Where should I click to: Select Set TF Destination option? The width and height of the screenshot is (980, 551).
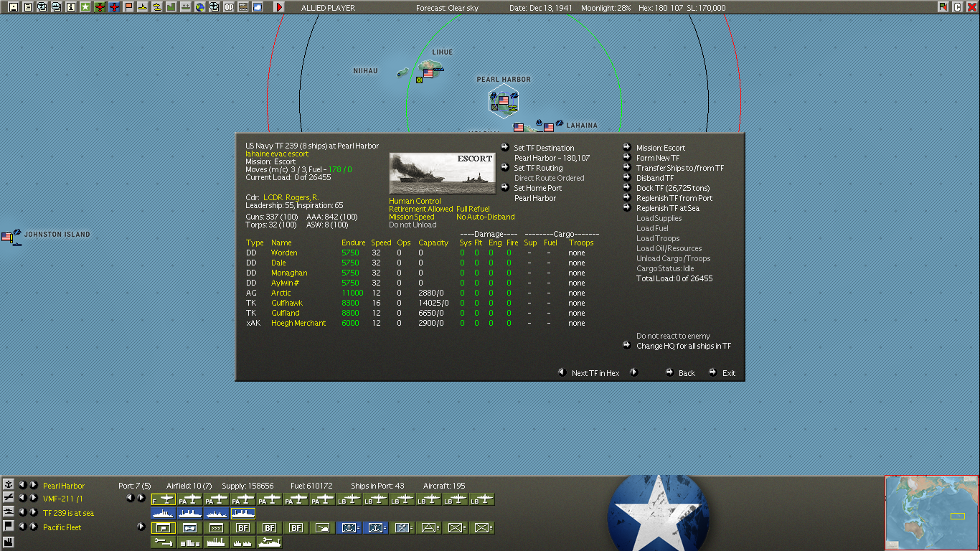(x=544, y=148)
